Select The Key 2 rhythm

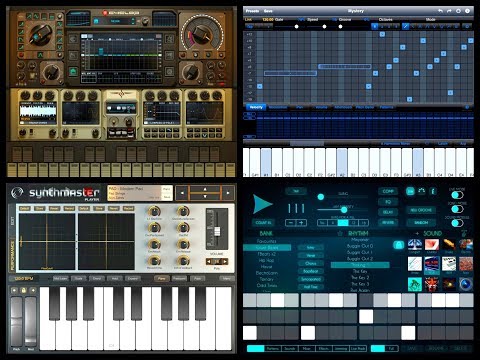pyautogui.click(x=360, y=277)
